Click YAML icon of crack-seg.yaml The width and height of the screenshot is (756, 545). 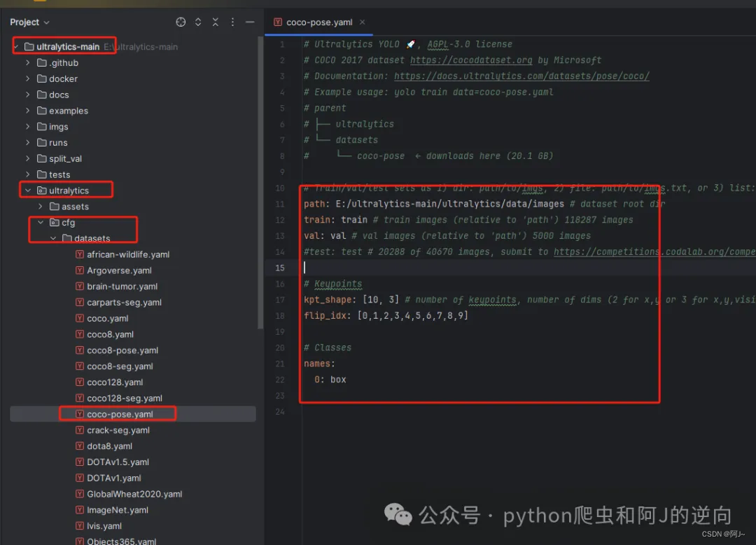pyautogui.click(x=80, y=429)
